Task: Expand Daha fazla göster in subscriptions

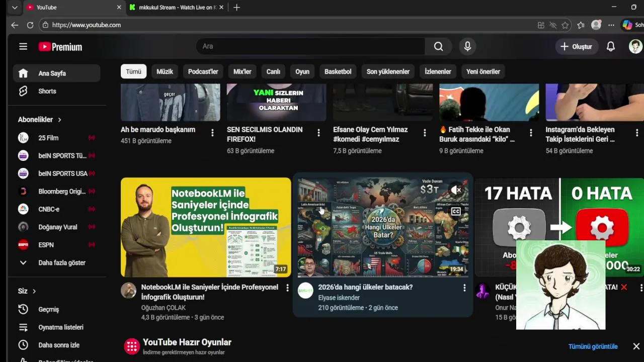Action: (x=57, y=263)
